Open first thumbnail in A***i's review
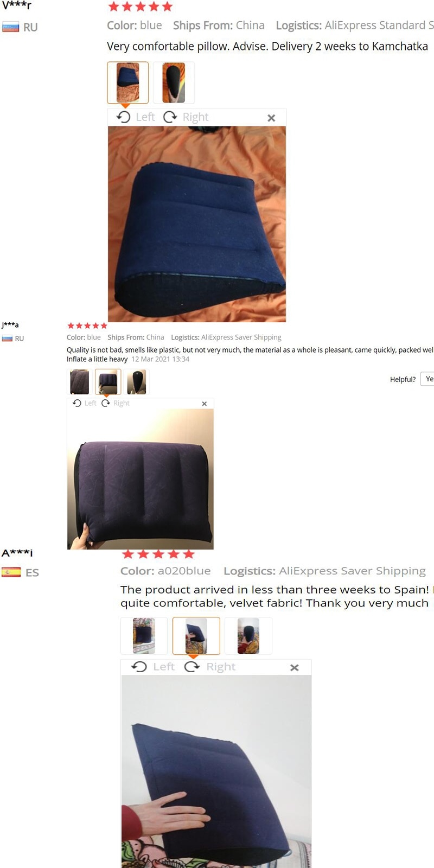 click(x=144, y=636)
